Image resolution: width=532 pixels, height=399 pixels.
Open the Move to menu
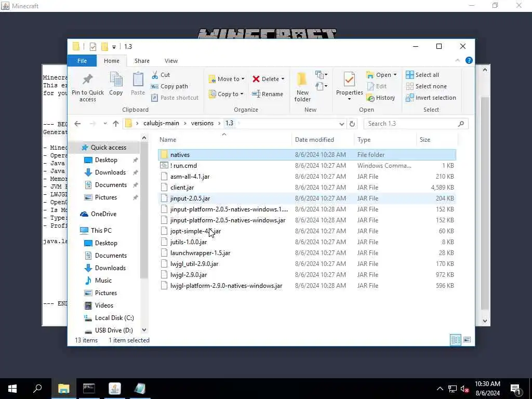pyautogui.click(x=227, y=79)
